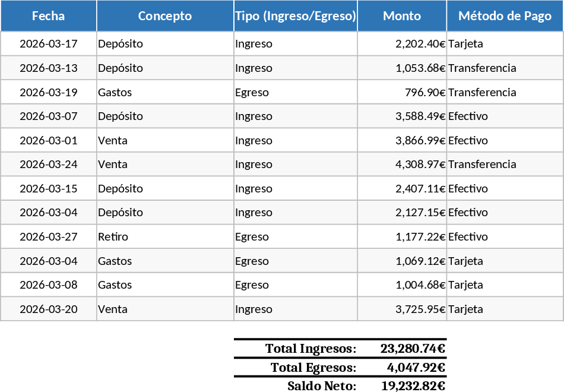Viewport: 564px width, 392px height.
Task: Click the Fecha column header
Action: tap(49, 16)
